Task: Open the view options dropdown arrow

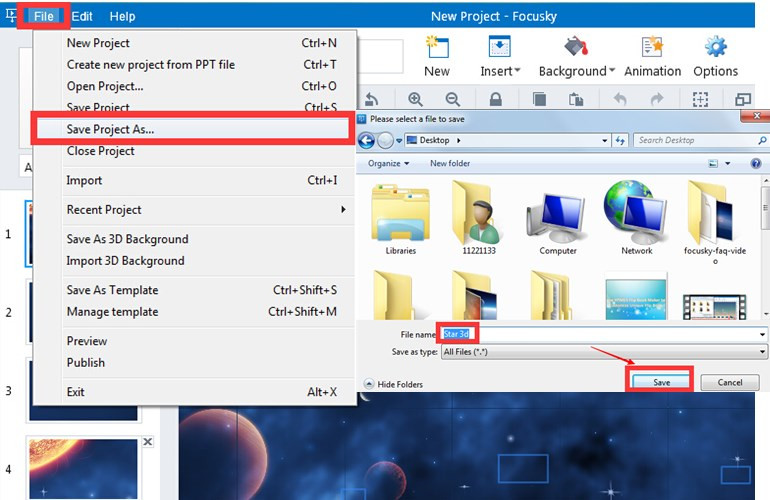Action: [728, 163]
